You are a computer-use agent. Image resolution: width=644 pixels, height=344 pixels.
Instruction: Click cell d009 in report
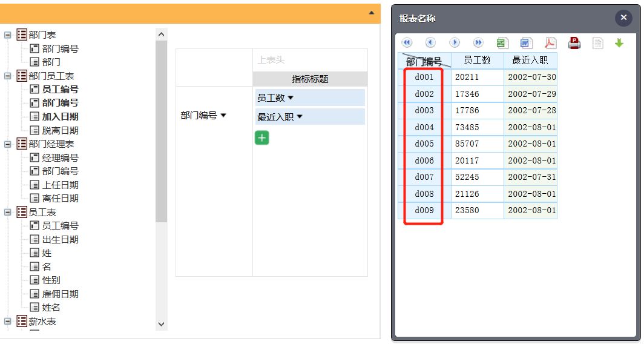[424, 210]
